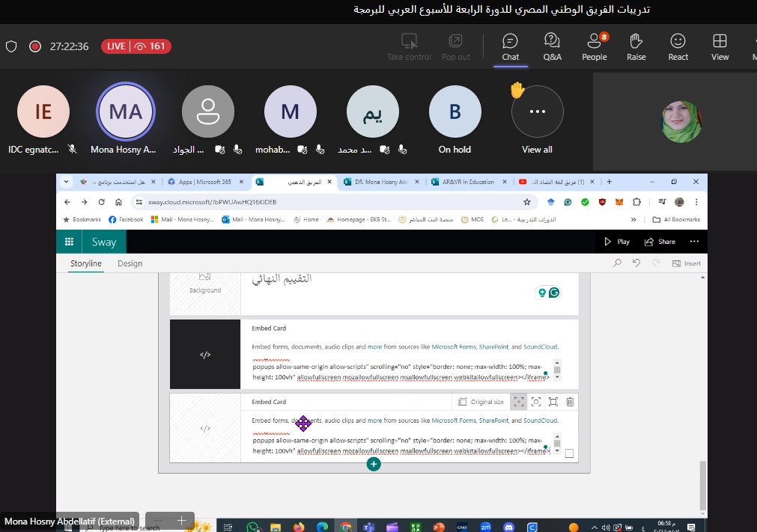
Task: Set embed card emphasis to subtle
Action: (x=518, y=402)
